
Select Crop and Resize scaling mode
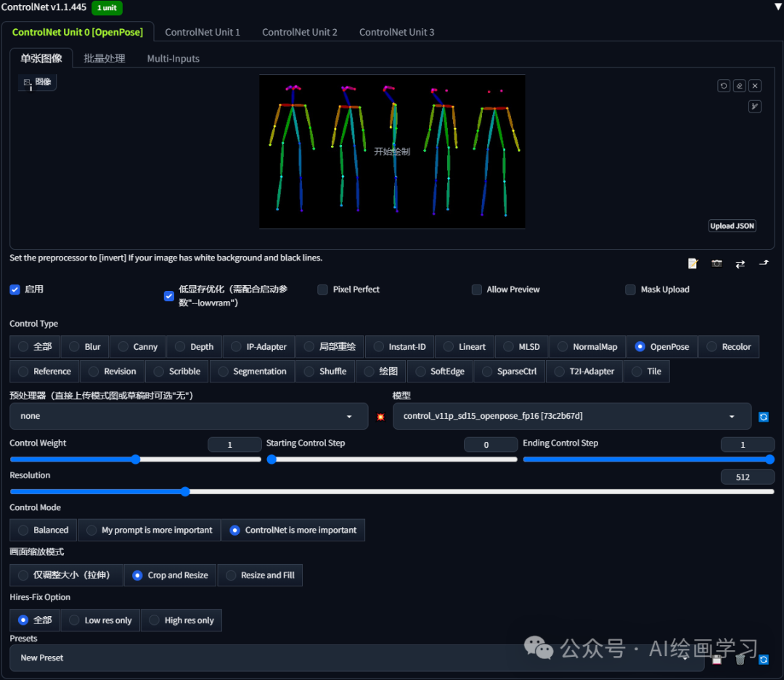click(170, 575)
